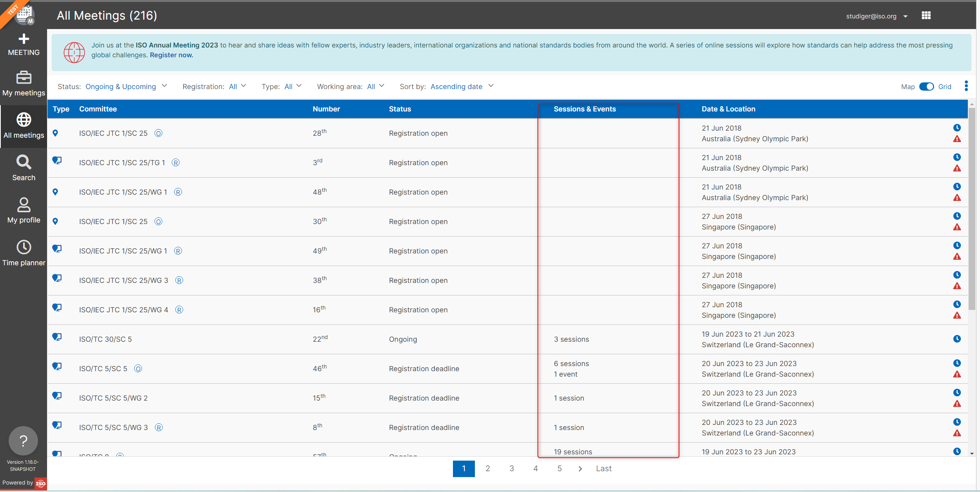Image resolution: width=980 pixels, height=492 pixels.
Task: Open Time planner clock icon
Action: pyautogui.click(x=24, y=247)
